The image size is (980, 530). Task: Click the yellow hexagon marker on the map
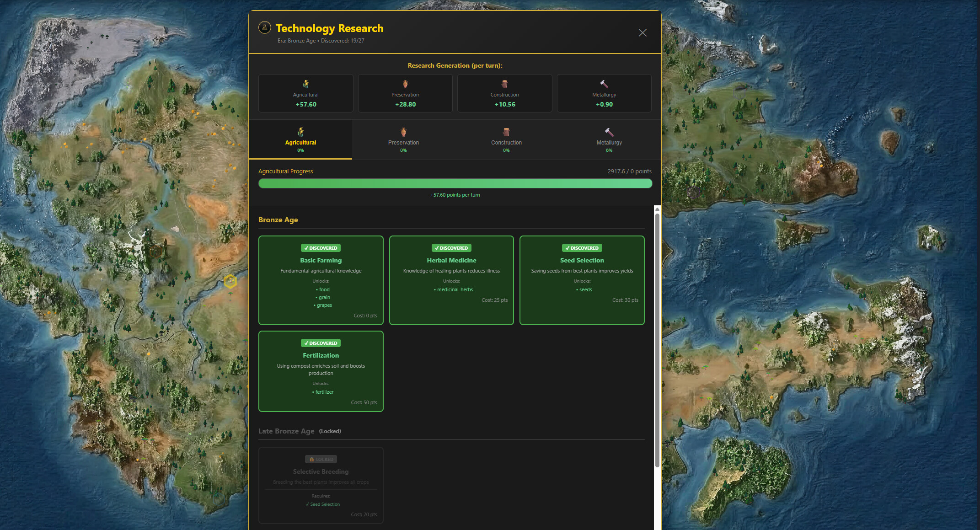[230, 282]
